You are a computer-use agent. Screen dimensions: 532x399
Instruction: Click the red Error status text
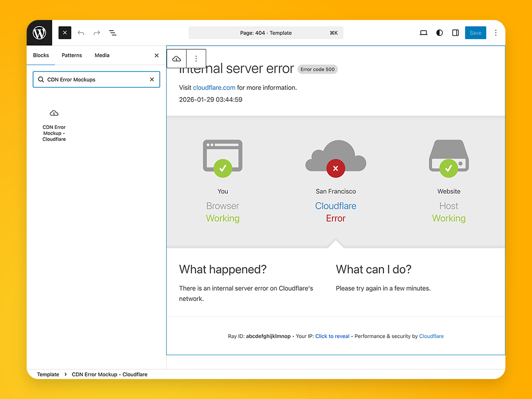tap(336, 219)
